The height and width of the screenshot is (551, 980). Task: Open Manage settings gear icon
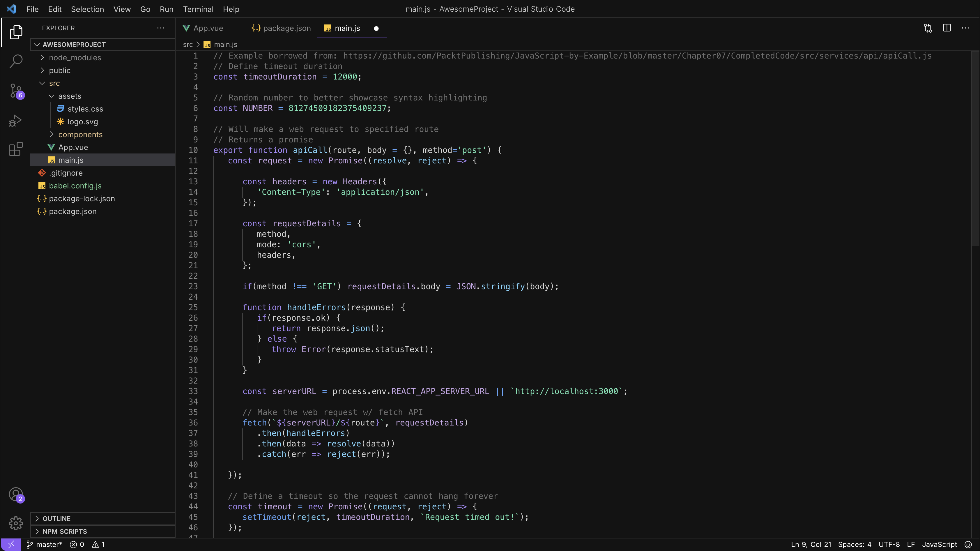tap(16, 523)
